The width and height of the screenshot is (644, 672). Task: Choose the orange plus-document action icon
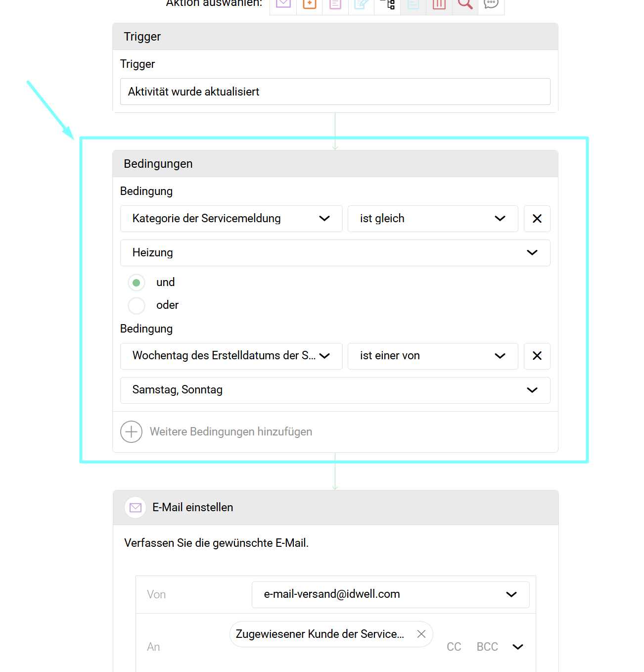(309, 4)
